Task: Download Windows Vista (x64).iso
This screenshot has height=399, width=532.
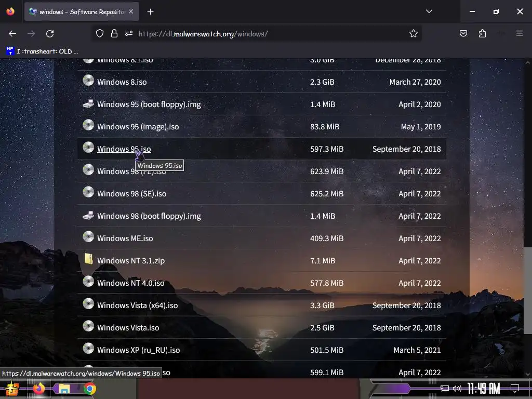Action: click(x=137, y=305)
